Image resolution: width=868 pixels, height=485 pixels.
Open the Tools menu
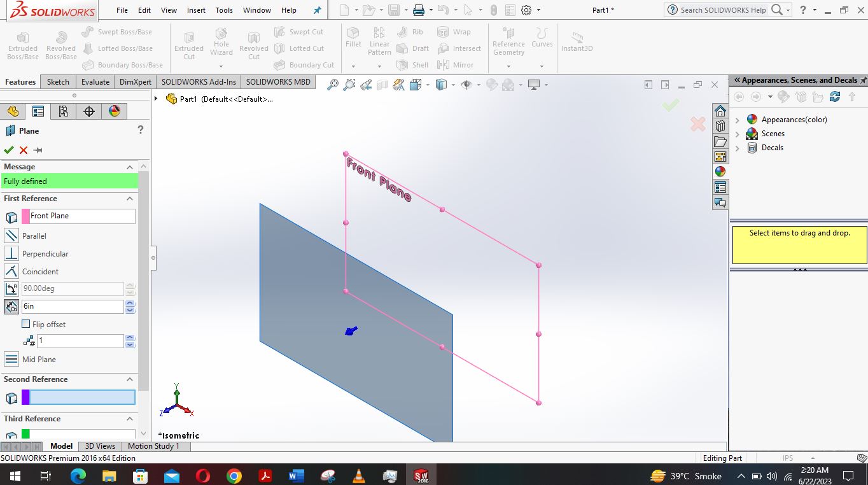tap(224, 10)
